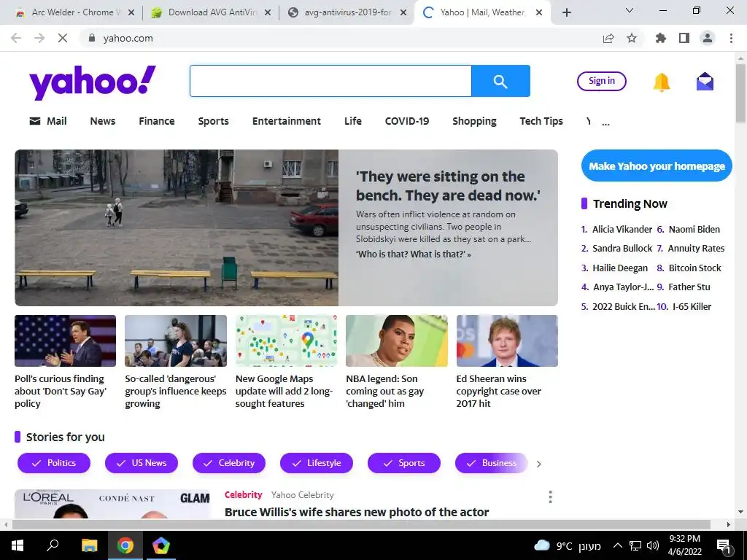Open the Windows Start menu
This screenshot has height=560, width=747.
[x=18, y=545]
